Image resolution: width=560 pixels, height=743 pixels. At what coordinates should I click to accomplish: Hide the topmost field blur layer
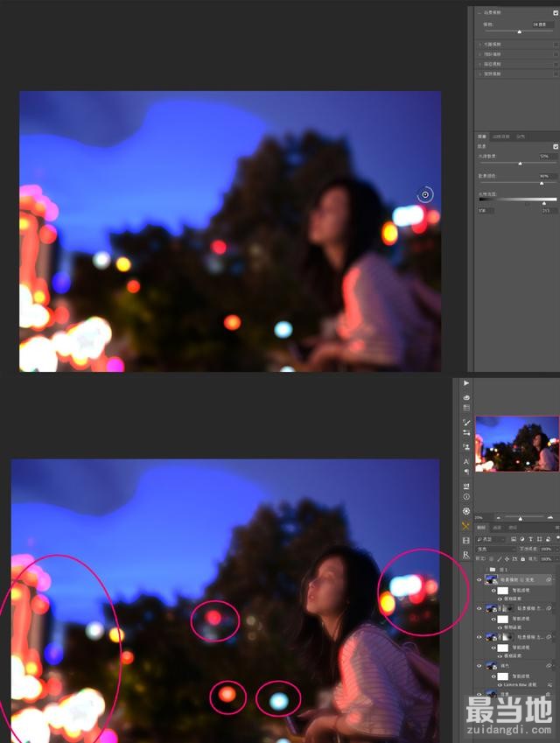pos(479,579)
